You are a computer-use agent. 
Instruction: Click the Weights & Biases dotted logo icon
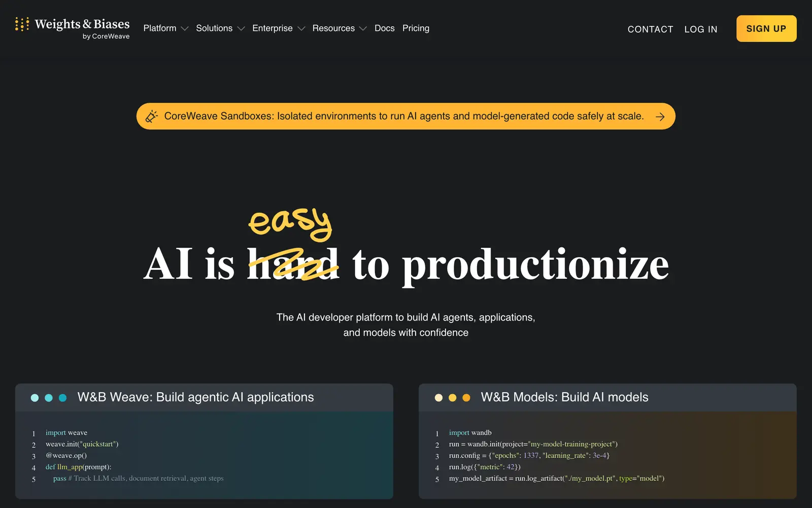pos(22,24)
